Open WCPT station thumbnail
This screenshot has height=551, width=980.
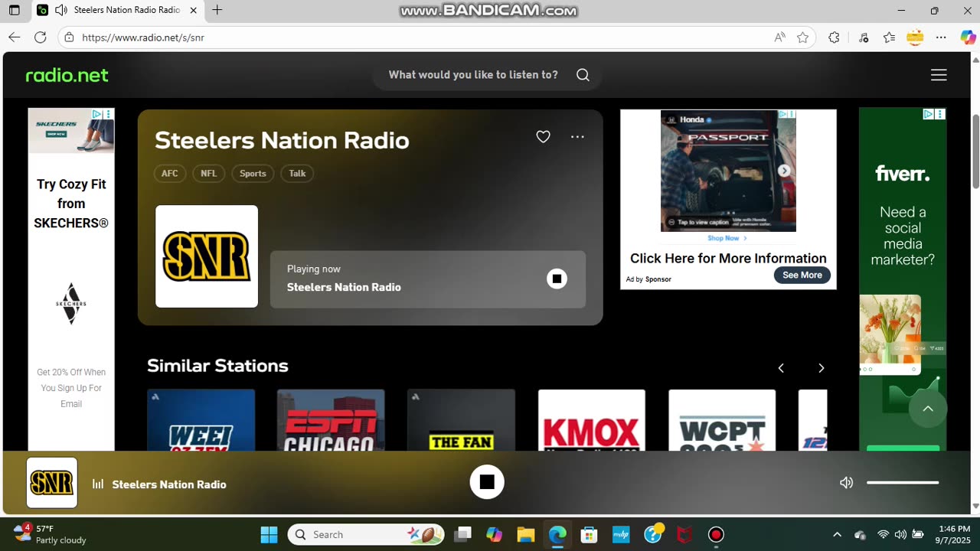pyautogui.click(x=722, y=420)
